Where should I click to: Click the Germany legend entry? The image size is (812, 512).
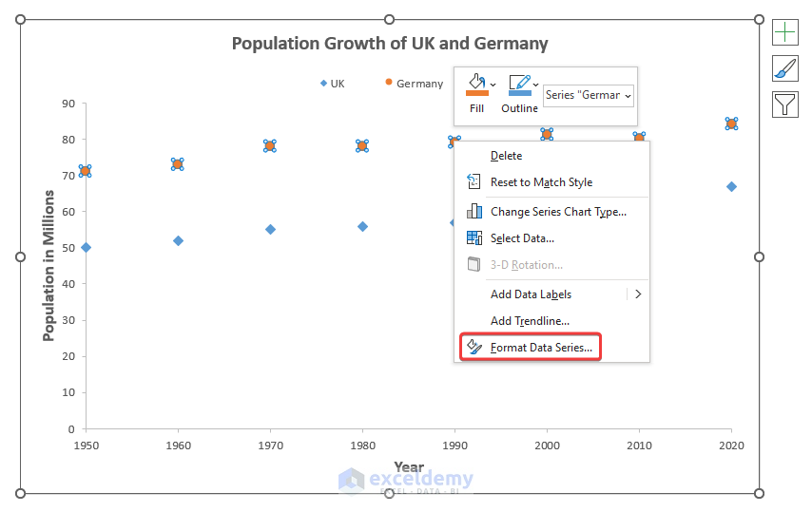click(x=415, y=84)
